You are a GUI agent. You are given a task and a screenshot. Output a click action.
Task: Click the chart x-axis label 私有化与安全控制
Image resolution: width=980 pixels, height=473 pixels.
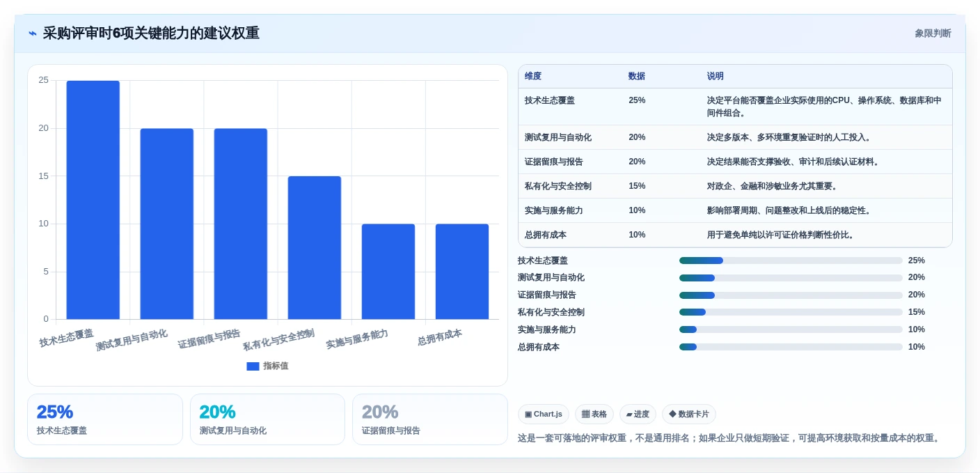click(x=278, y=340)
